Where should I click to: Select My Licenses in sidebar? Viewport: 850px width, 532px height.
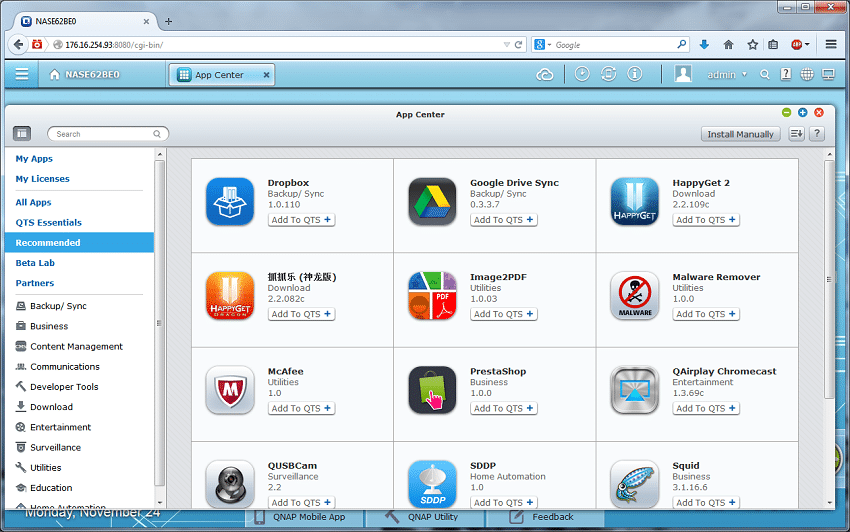42,178
